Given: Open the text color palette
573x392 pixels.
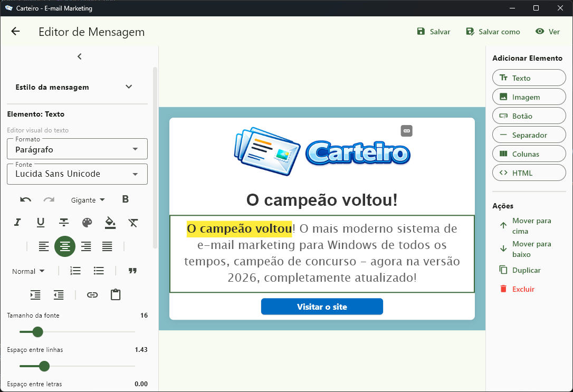Looking at the screenshot, I should pyautogui.click(x=87, y=223).
